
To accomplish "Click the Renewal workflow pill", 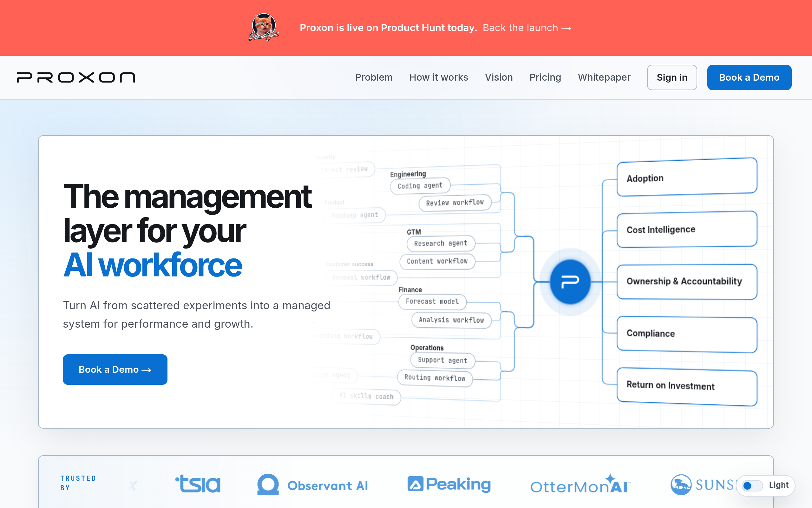I will coord(361,277).
